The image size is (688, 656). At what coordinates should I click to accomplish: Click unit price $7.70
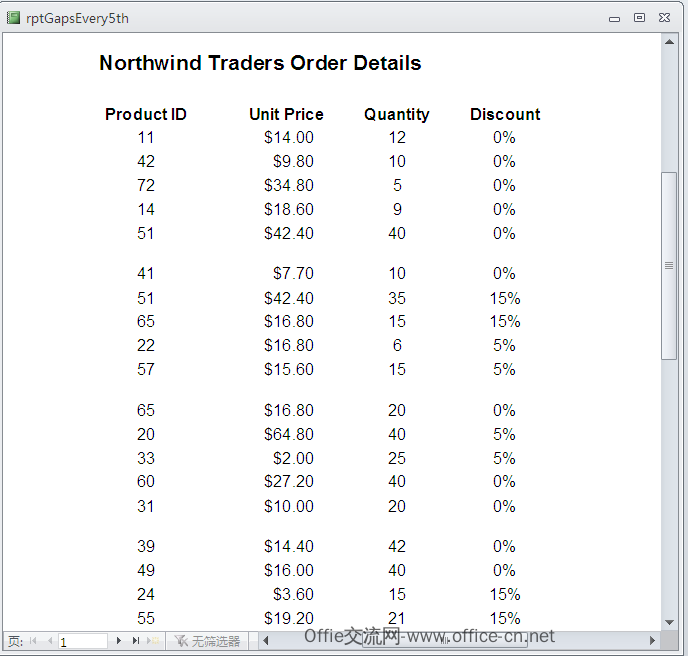[293, 273]
